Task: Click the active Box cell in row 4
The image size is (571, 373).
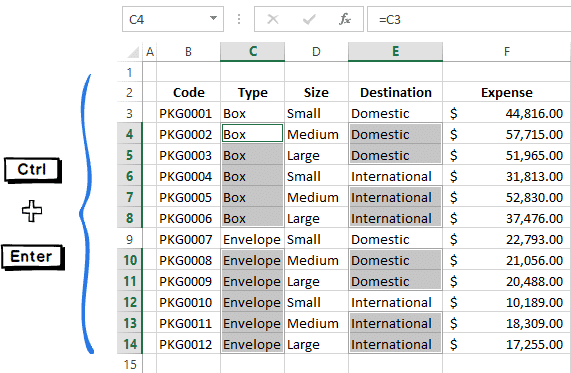Action: [252, 133]
